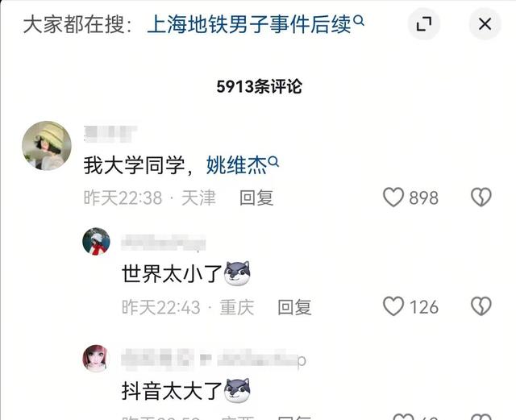Close the comments panel
Screen dimensions: 516x420
tap(485, 23)
